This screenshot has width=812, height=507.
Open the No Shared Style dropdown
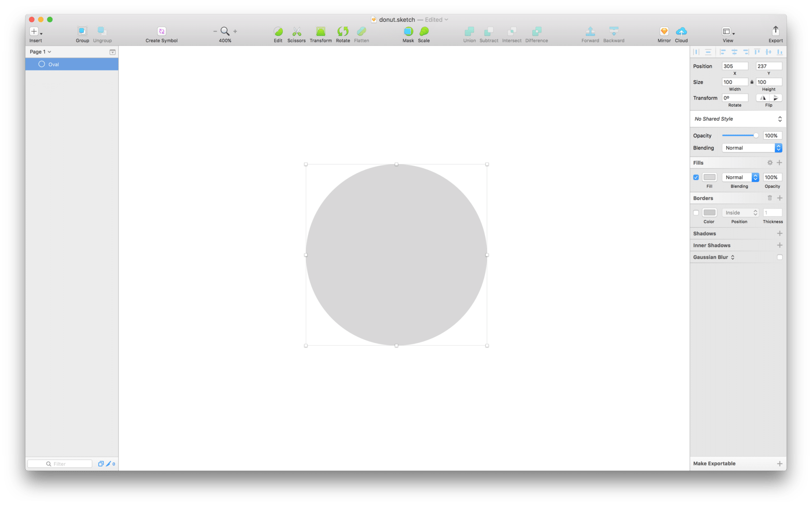738,119
